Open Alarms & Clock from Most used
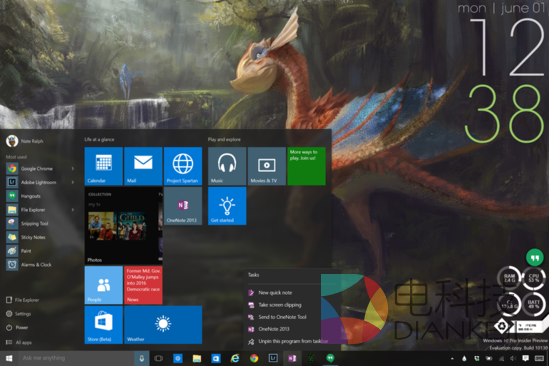This screenshot has width=549, height=366. coord(37,265)
